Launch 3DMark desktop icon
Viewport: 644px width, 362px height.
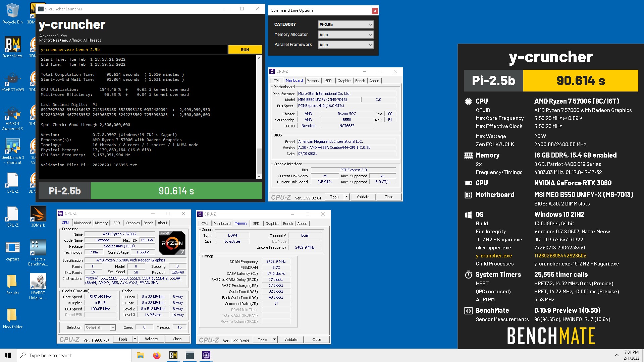(x=38, y=217)
